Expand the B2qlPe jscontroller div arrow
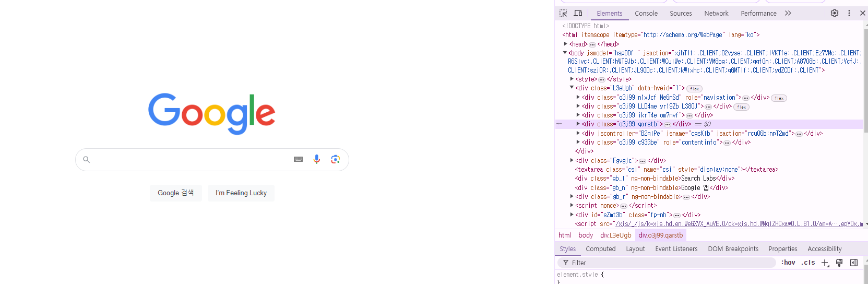Image resolution: width=868 pixels, height=284 pixels. [578, 133]
